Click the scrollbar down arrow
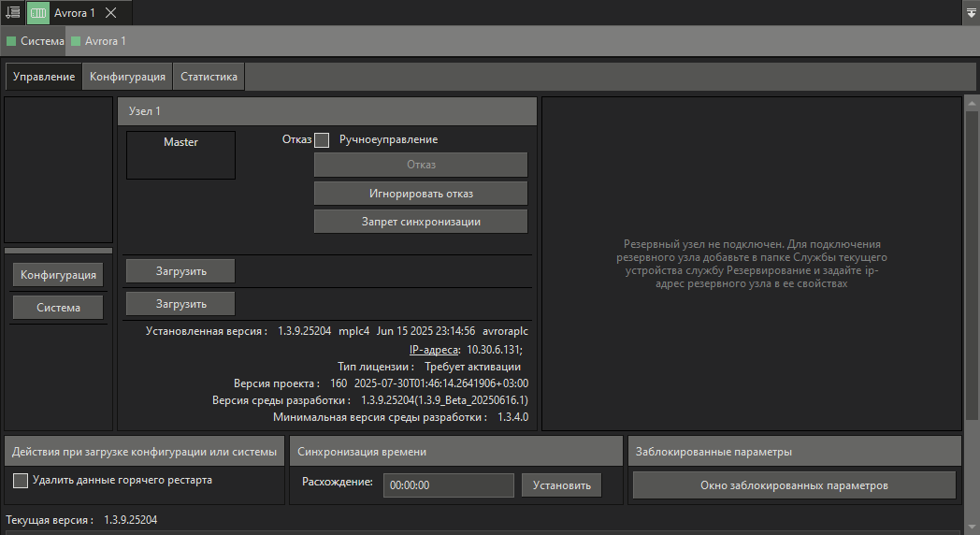This screenshot has height=535, width=980. point(972,527)
